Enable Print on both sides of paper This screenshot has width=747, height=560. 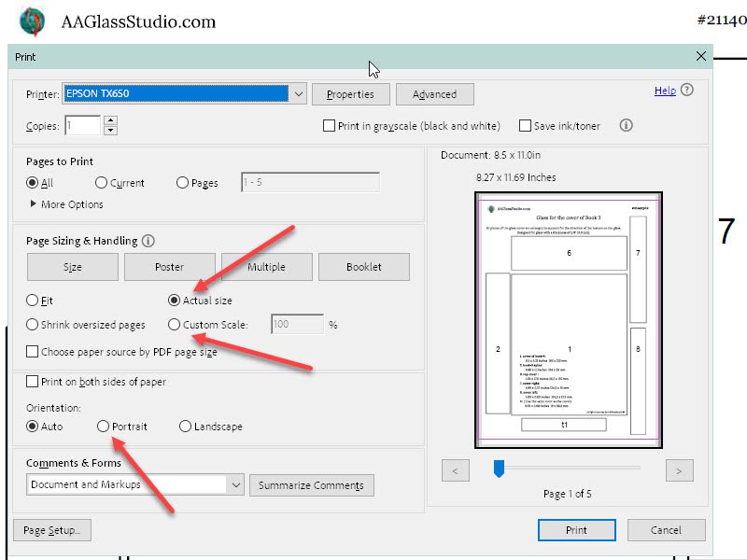[33, 382]
